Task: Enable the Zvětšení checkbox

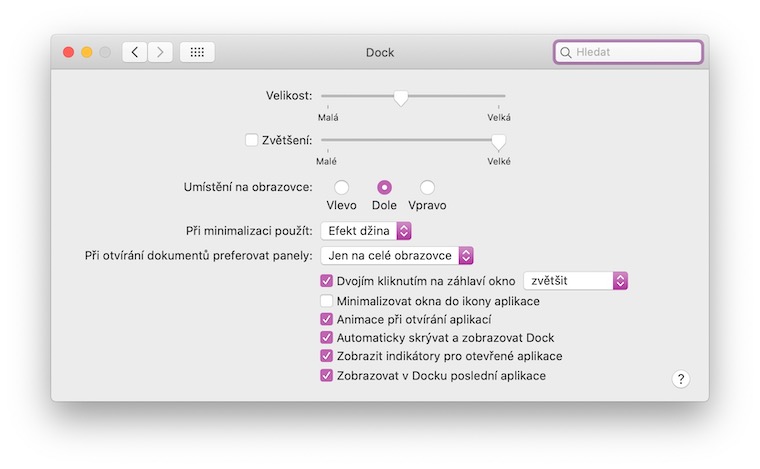Action: click(252, 140)
